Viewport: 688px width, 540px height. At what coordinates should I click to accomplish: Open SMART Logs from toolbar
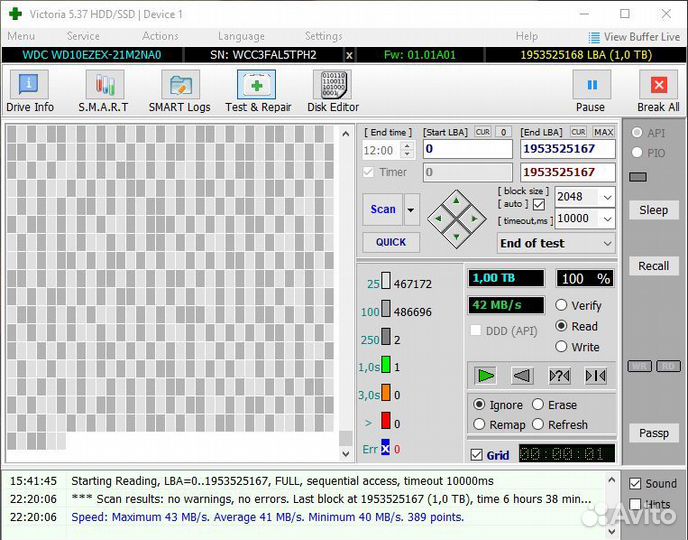coord(180,92)
